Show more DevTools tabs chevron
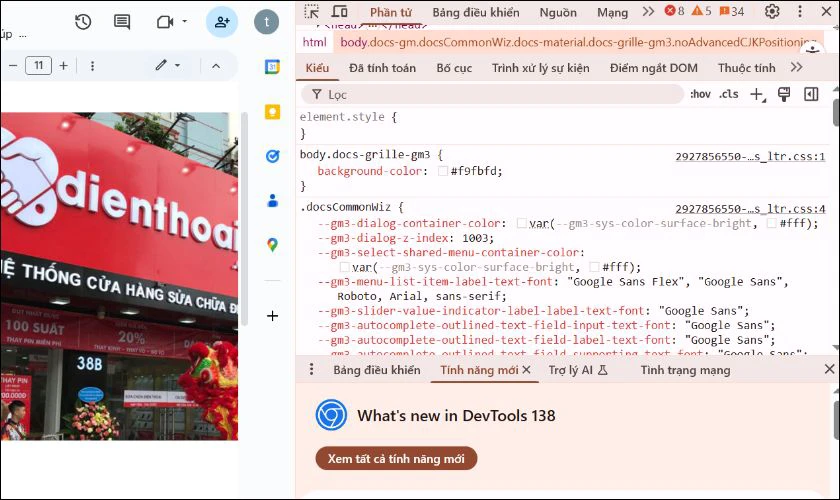 [x=648, y=11]
